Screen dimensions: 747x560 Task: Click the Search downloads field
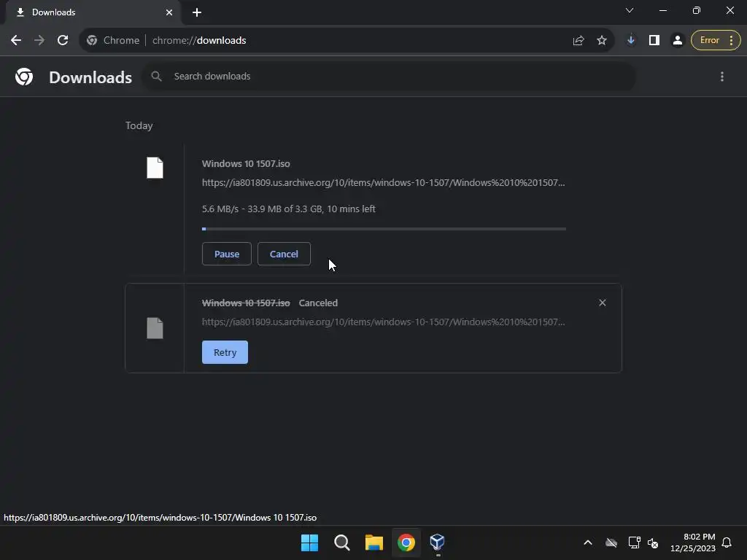[x=389, y=76]
